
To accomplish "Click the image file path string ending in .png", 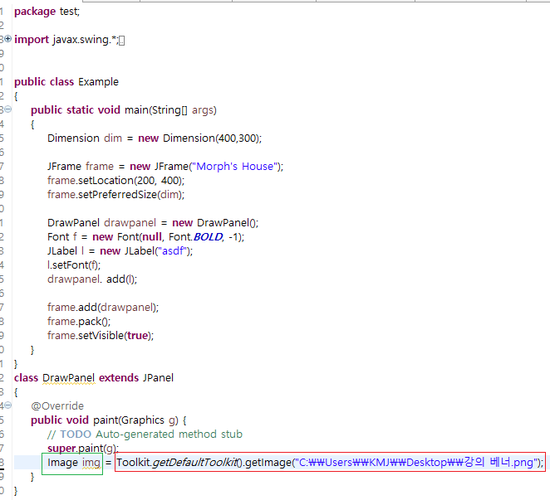I will (x=416, y=462).
